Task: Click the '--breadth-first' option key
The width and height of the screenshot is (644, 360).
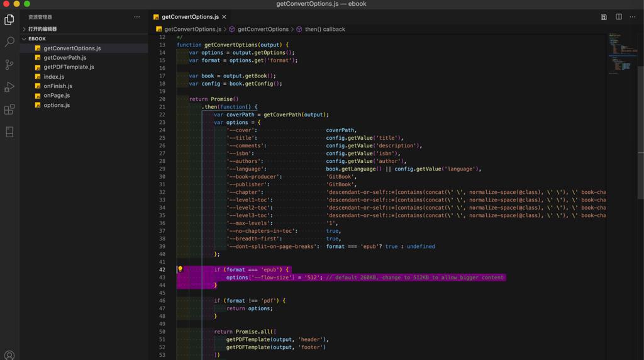Action: [253, 239]
